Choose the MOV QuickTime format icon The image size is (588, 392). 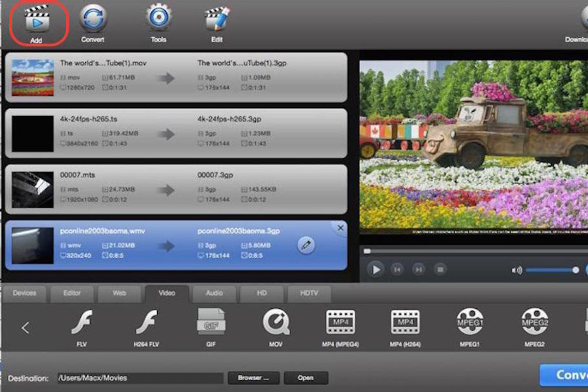[276, 322]
